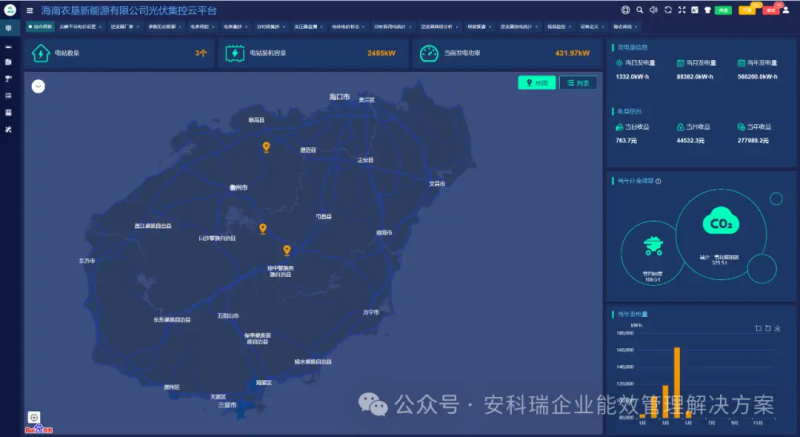Select the northernmost orange station marker
The width and height of the screenshot is (800, 437).
click(x=266, y=147)
